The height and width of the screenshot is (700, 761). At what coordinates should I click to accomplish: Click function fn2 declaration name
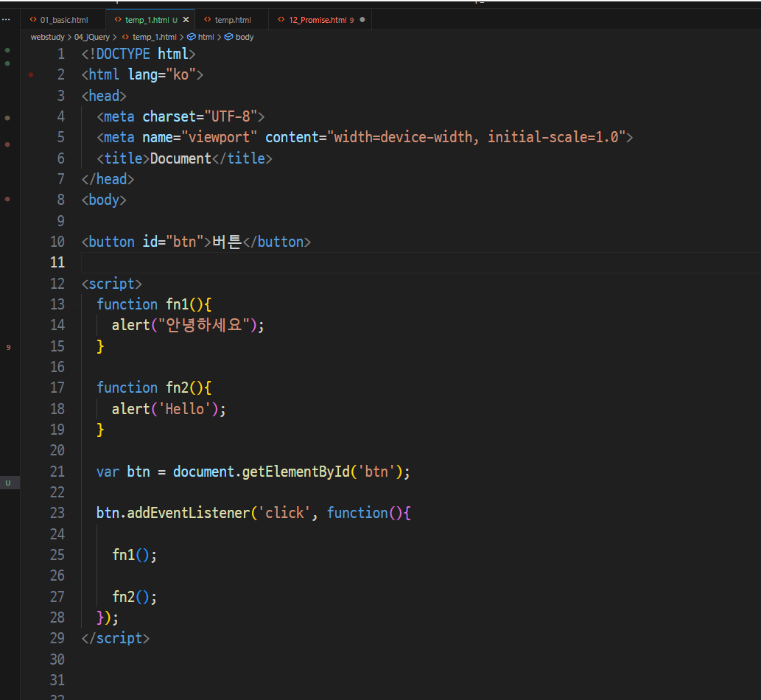pyautogui.click(x=177, y=388)
